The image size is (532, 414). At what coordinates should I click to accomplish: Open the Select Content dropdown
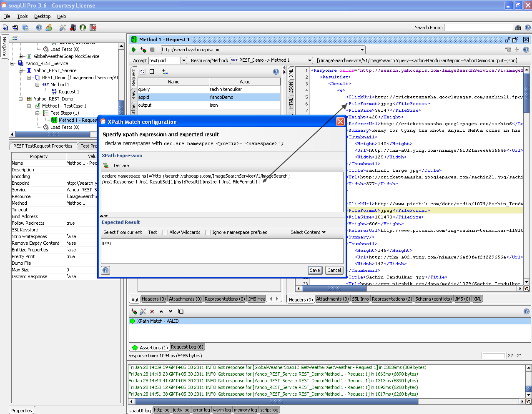pos(308,232)
